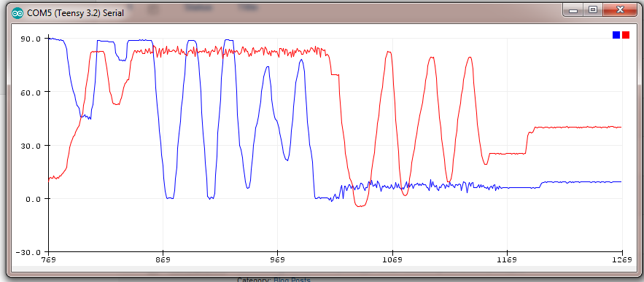Click the 1169 x-axis label
Screen dimensions: 644x282
tap(507, 260)
